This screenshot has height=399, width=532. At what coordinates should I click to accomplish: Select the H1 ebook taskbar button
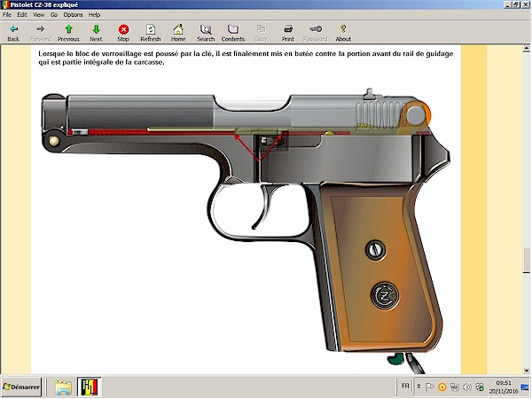coord(89,387)
